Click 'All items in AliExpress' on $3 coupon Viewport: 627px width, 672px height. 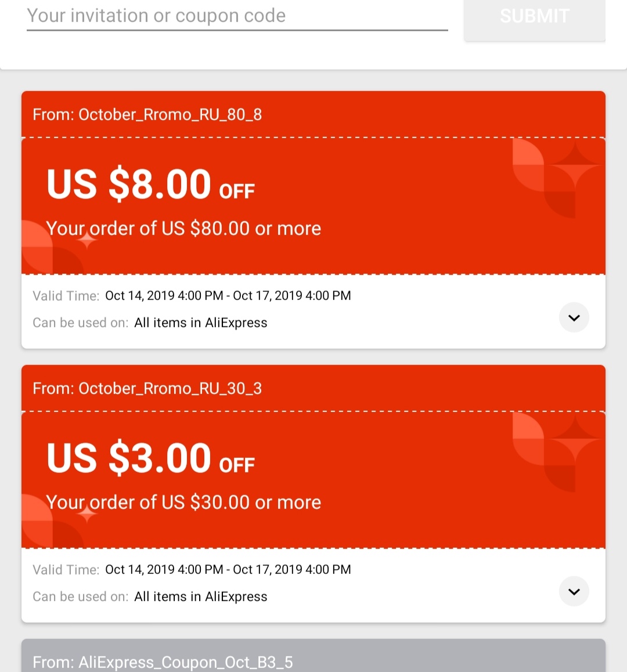[x=201, y=597]
